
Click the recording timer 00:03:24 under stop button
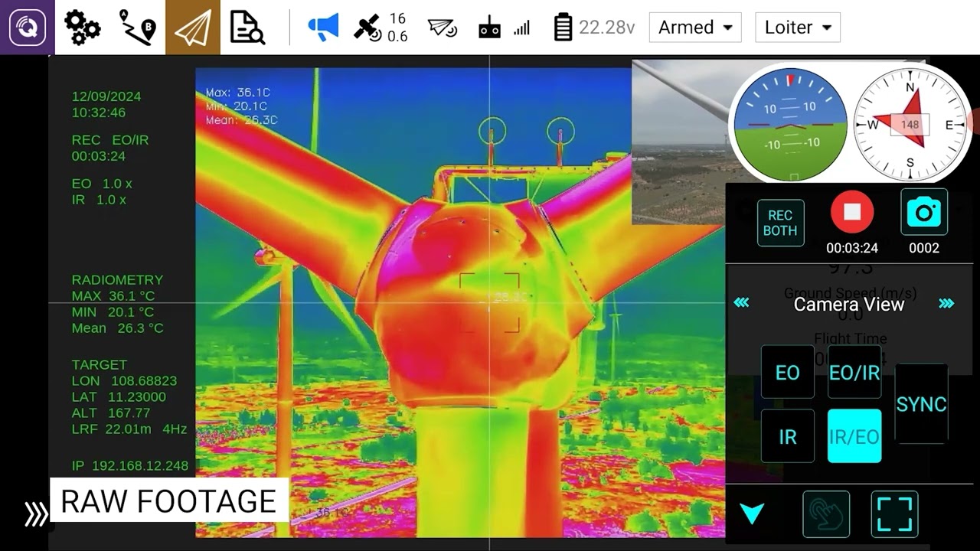coord(852,248)
